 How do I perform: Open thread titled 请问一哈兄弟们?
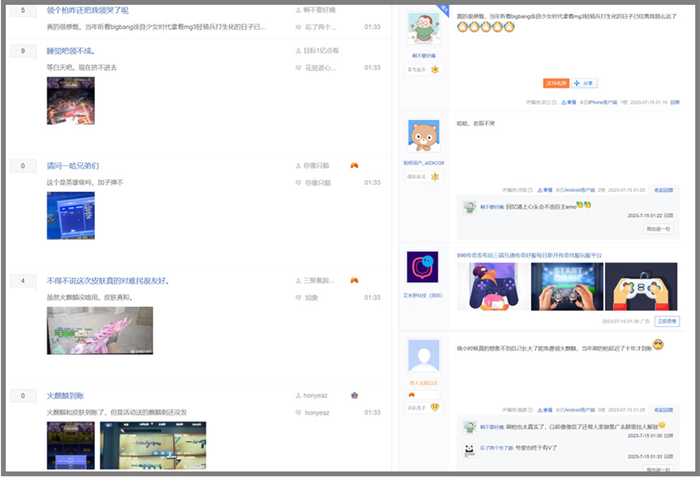coord(73,165)
